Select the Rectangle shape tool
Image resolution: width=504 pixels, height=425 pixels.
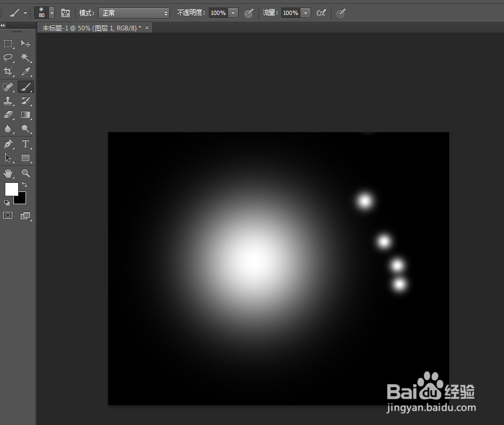click(x=26, y=158)
